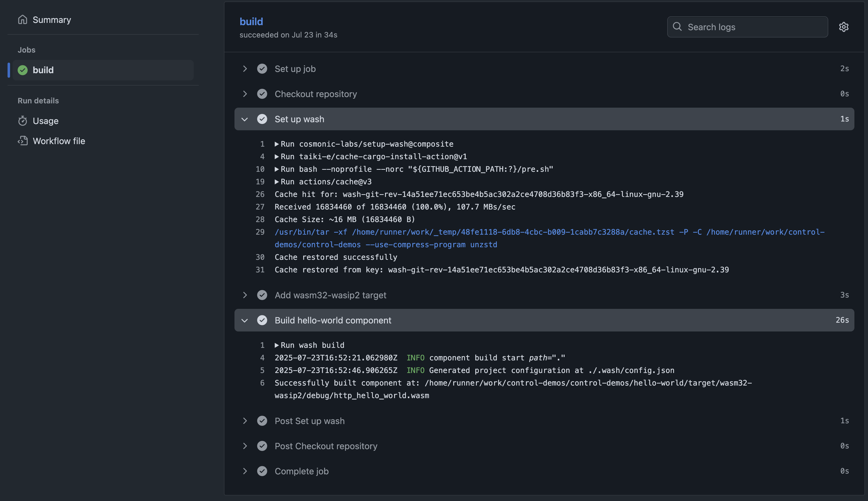Viewport: 868px width, 501px height.
Task: Click the green success icon beside build job
Action: (23, 70)
